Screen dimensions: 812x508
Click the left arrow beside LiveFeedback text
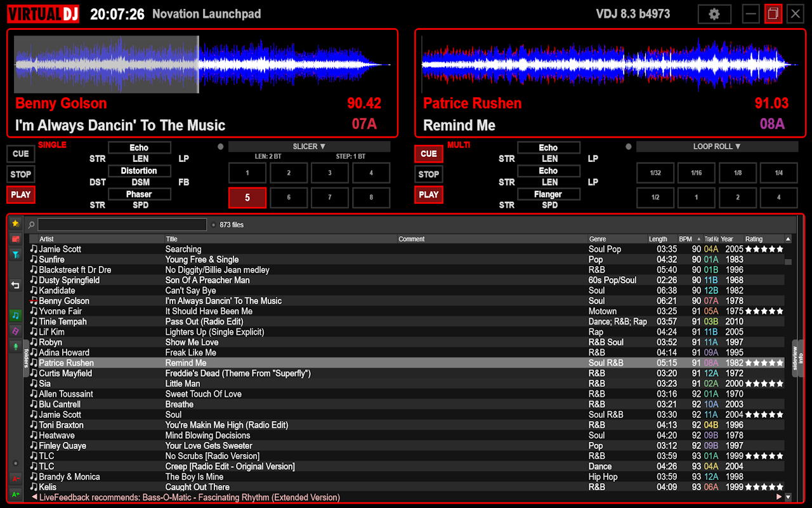pyautogui.click(x=34, y=497)
